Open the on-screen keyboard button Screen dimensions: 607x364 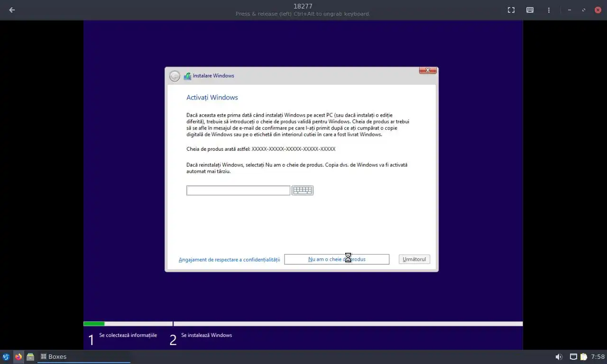[303, 191]
